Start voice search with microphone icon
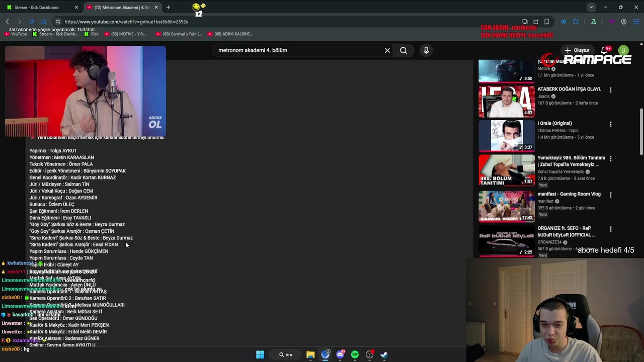This screenshot has width=644, height=362. pos(426,50)
